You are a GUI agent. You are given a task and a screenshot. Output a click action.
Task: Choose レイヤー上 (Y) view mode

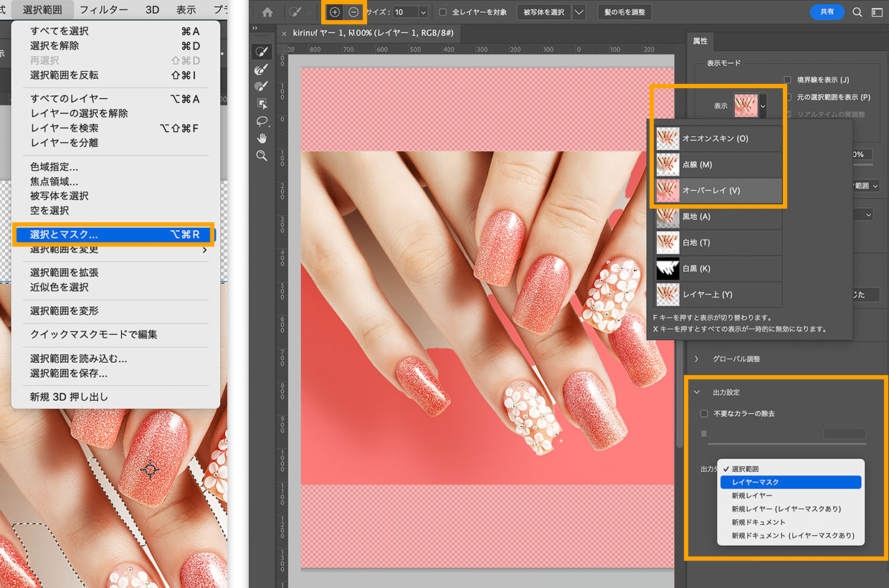pos(719,294)
